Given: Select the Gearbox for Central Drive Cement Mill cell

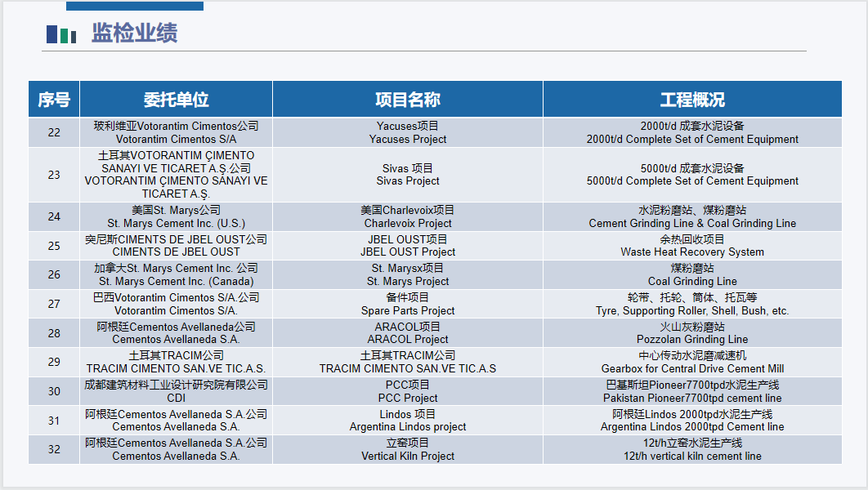Looking at the screenshot, I should point(692,362).
